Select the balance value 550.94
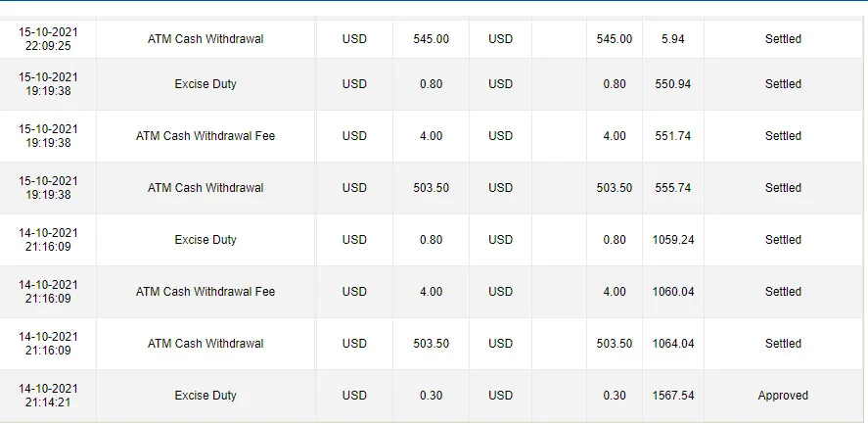Image resolution: width=868 pixels, height=425 pixels. click(x=673, y=84)
